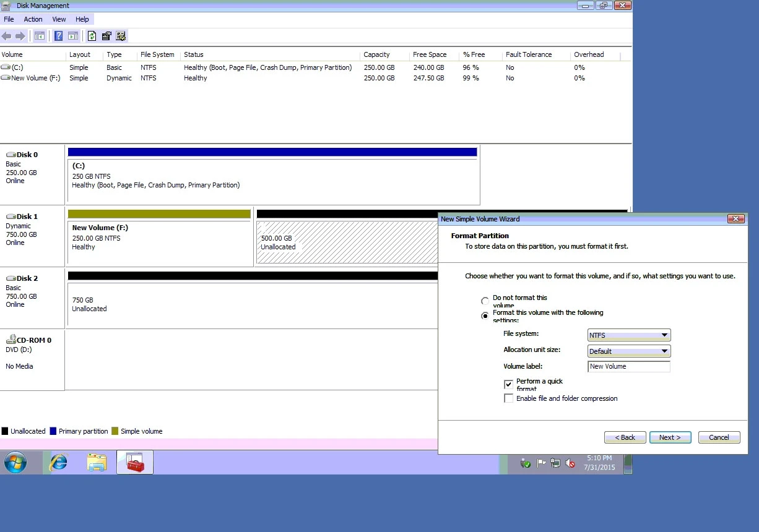The height and width of the screenshot is (532, 759).
Task: Click the Settings icon with gear
Action: 121,36
